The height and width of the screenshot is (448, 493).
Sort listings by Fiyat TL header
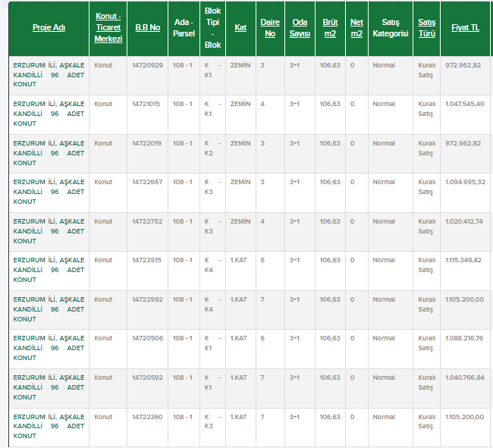coord(464,28)
